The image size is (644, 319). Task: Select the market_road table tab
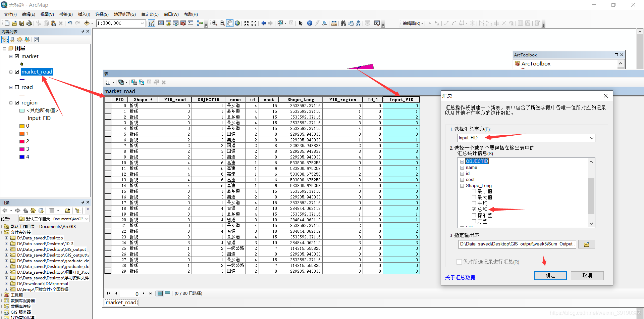click(x=121, y=303)
